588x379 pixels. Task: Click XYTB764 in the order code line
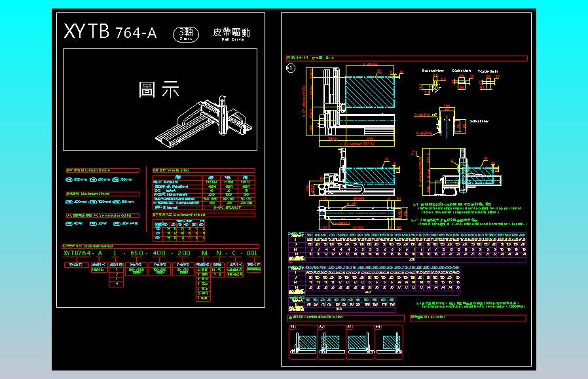(x=77, y=253)
